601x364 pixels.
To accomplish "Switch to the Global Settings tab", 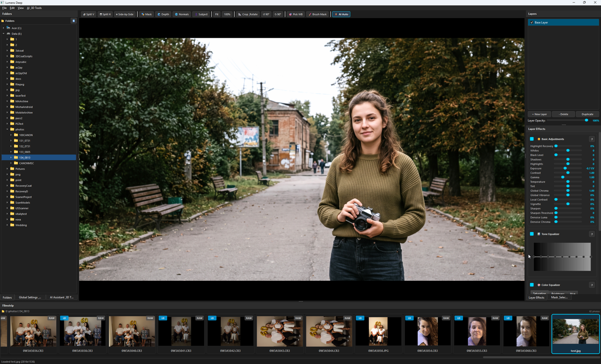I will coord(30,297).
